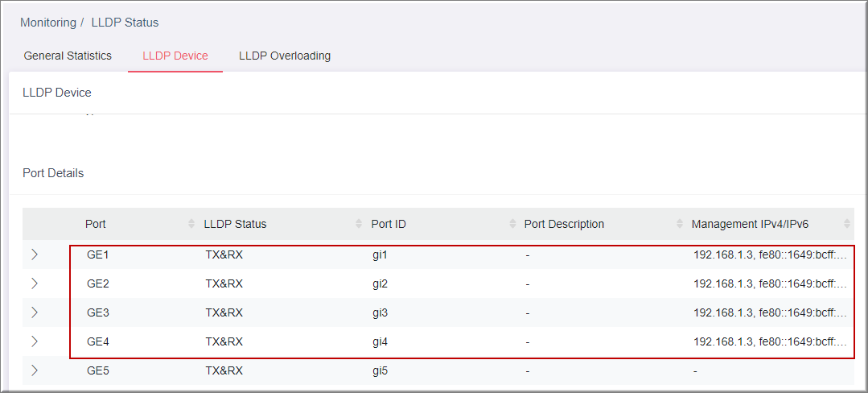Expand the GE4 port row details
Screen dimensions: 868x393
point(35,341)
